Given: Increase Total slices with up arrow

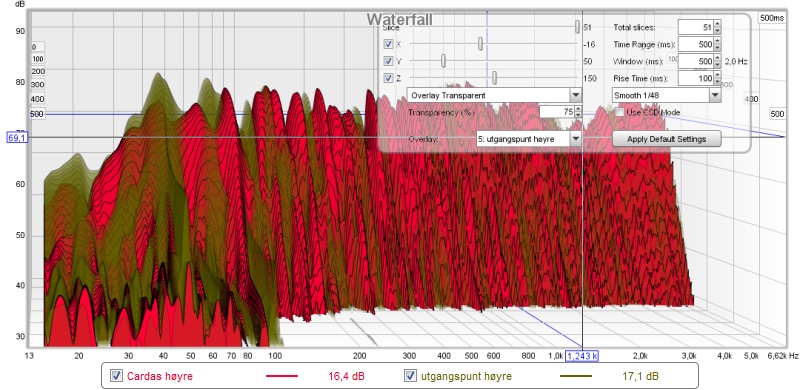Looking at the screenshot, I should pos(717,24).
